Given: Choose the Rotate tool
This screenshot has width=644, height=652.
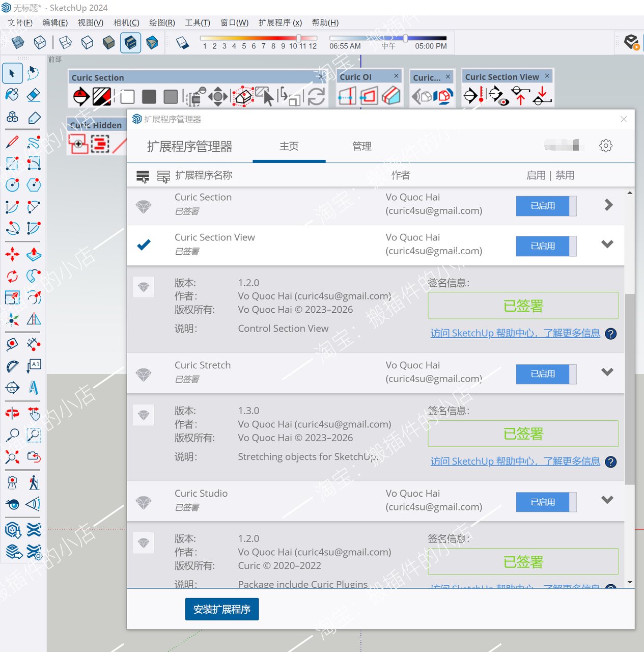Looking at the screenshot, I should [x=12, y=276].
